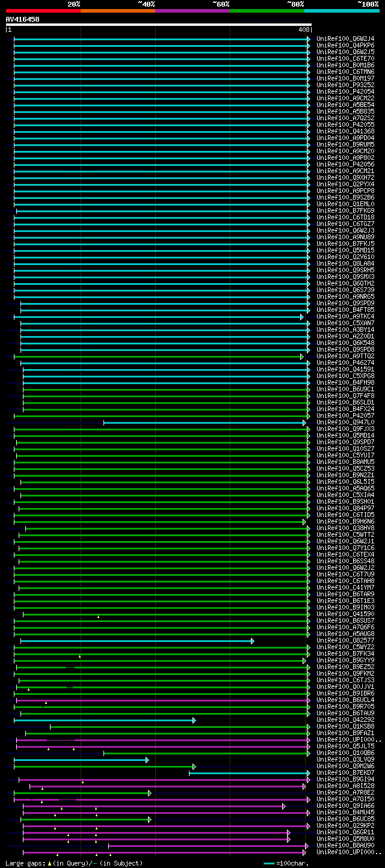The height and width of the screenshot is (868, 385).
Task: Click the purple ~60% identity legend segment
Action: [x=192, y=11]
